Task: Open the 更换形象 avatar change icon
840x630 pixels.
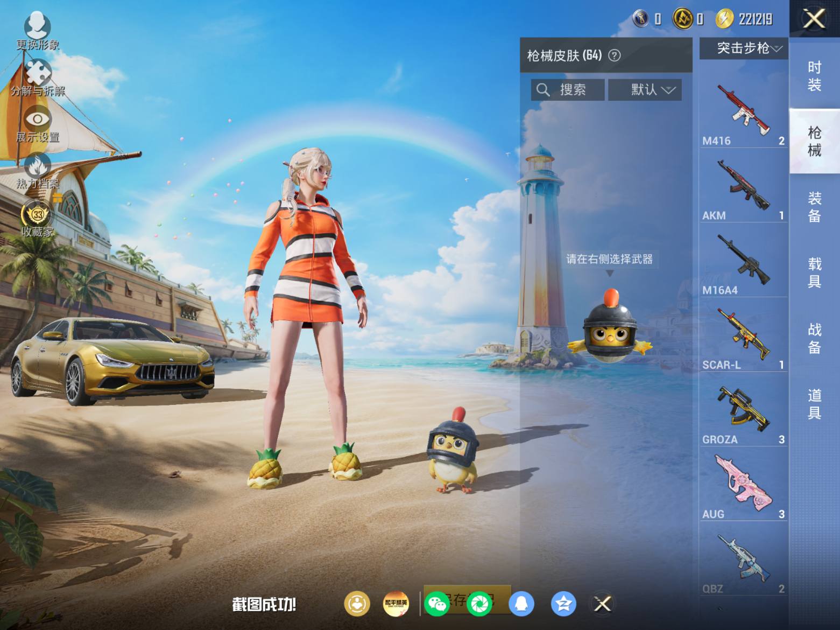Action: (x=37, y=30)
